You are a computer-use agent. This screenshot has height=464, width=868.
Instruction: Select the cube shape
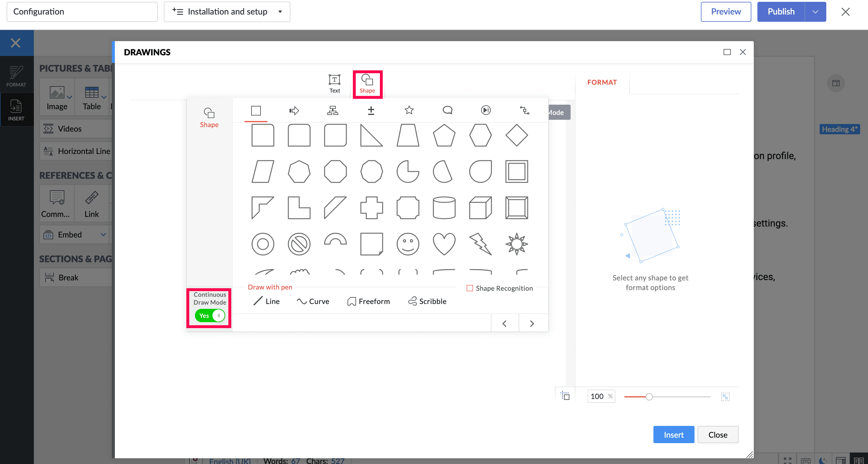[480, 208]
